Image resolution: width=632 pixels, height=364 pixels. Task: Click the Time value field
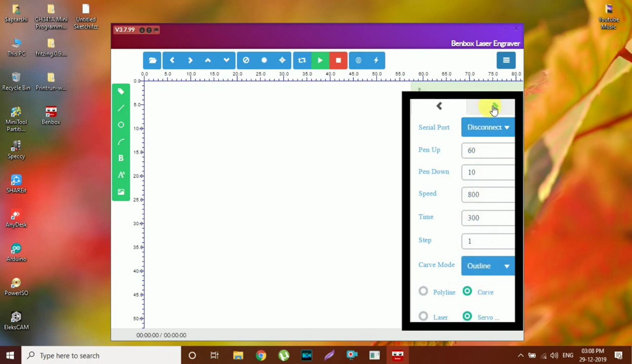point(488,218)
